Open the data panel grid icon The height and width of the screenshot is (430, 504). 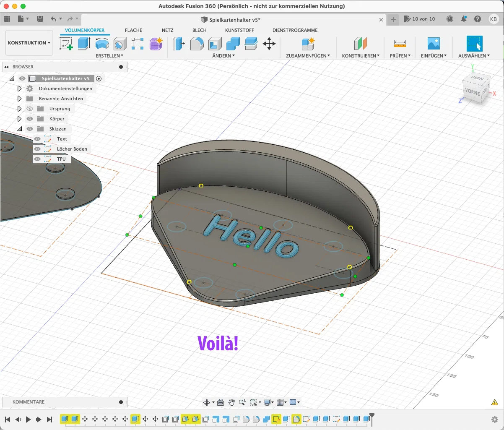tap(7, 19)
